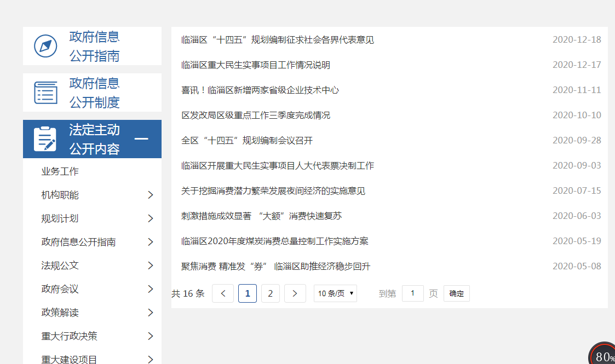
Task: Expand the 规划计划 submenu arrow
Action: (151, 218)
